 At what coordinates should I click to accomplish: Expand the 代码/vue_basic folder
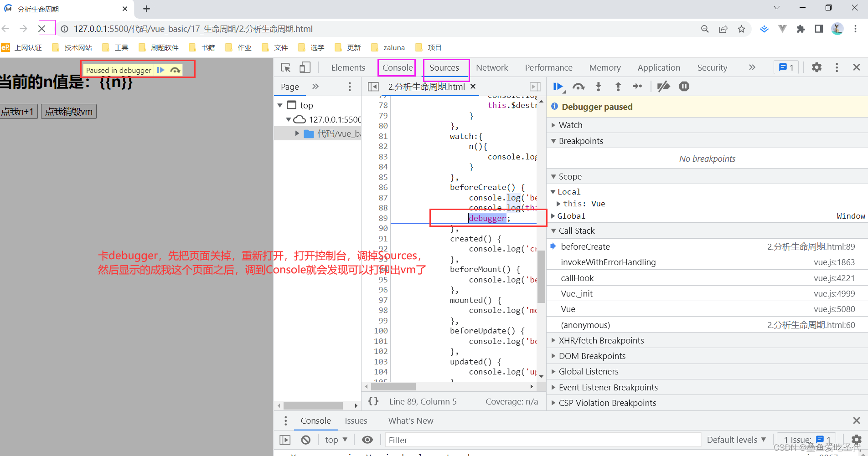pyautogui.click(x=297, y=133)
